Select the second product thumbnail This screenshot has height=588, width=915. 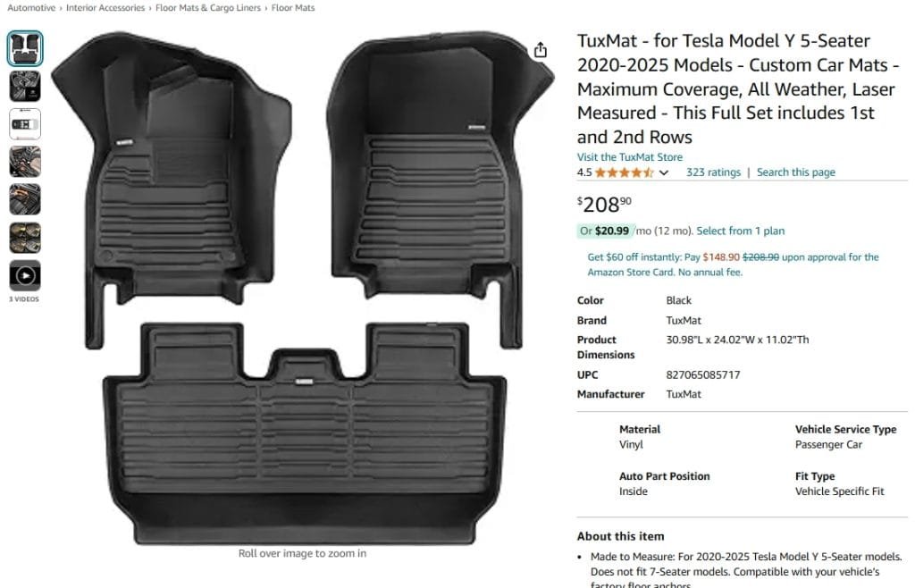(x=25, y=87)
